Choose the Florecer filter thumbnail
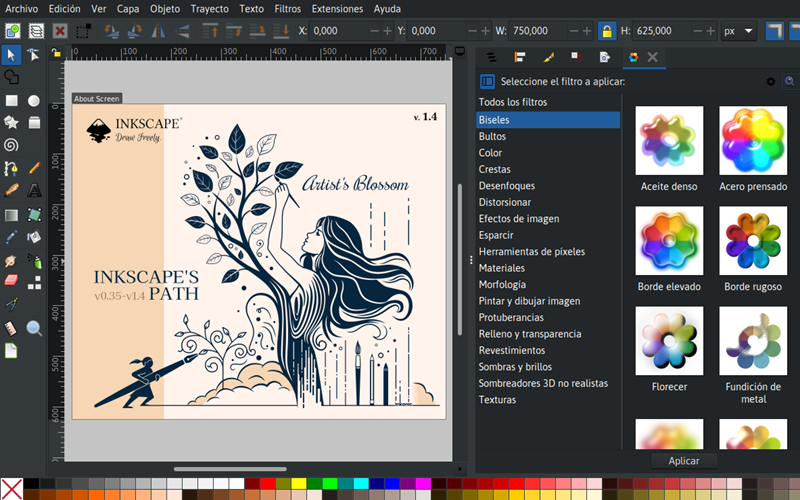 [x=669, y=341]
